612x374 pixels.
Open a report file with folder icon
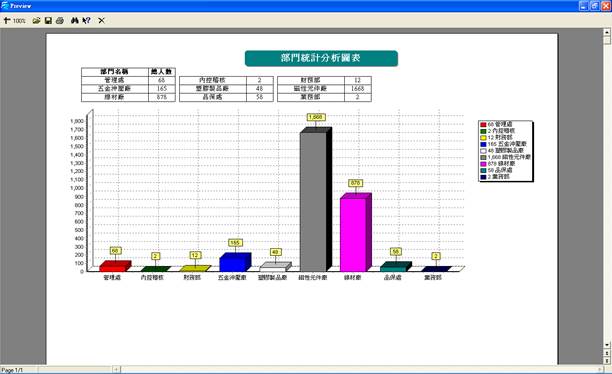(x=36, y=20)
